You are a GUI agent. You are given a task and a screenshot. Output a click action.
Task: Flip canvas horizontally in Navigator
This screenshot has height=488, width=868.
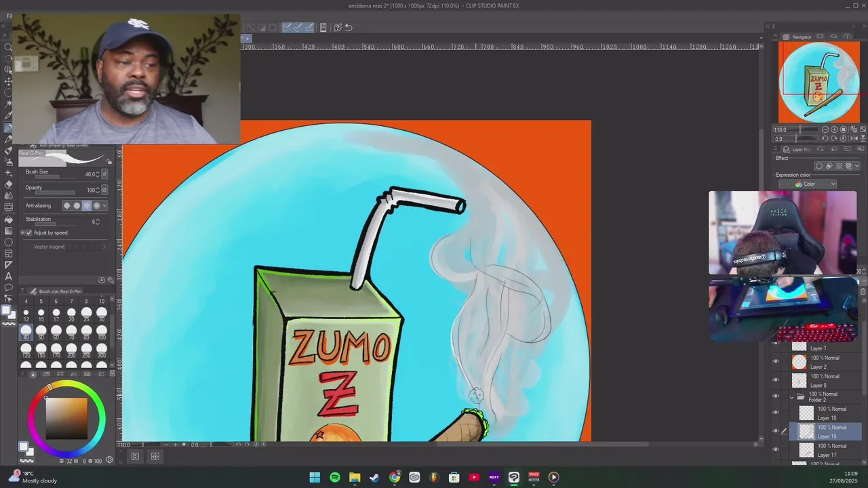point(854,138)
